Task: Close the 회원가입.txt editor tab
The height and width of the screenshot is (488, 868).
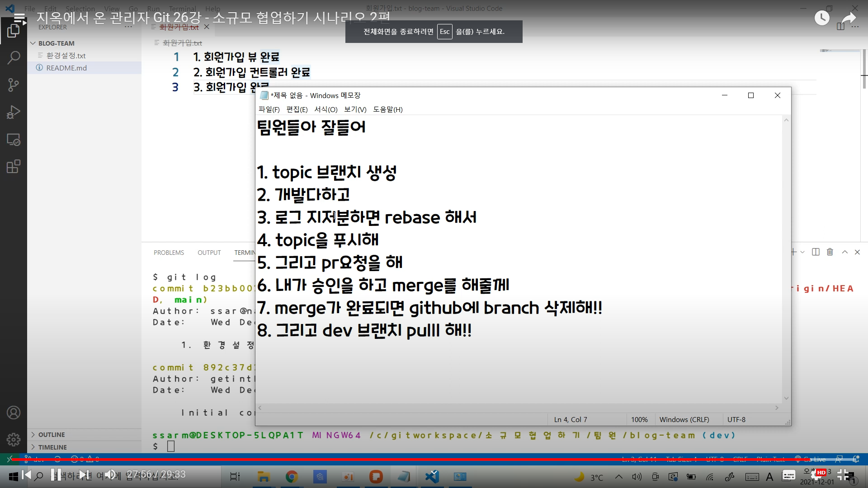Action: click(207, 27)
